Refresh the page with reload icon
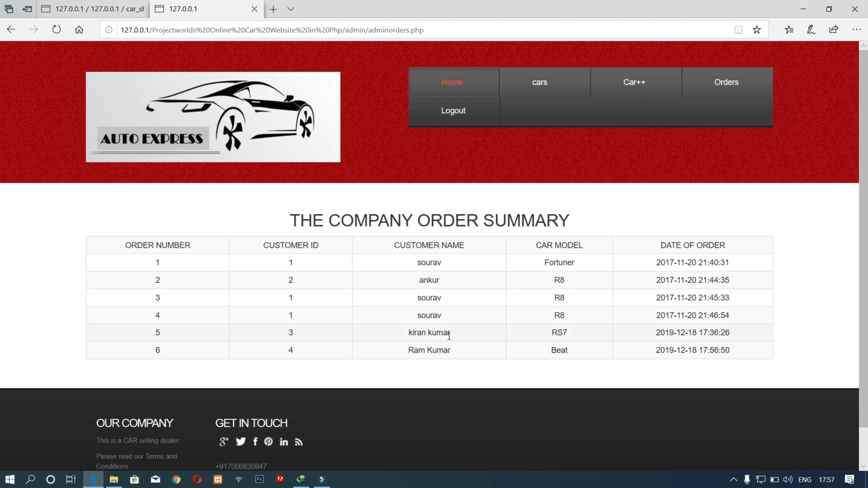The width and height of the screenshot is (868, 488). pos(56,30)
